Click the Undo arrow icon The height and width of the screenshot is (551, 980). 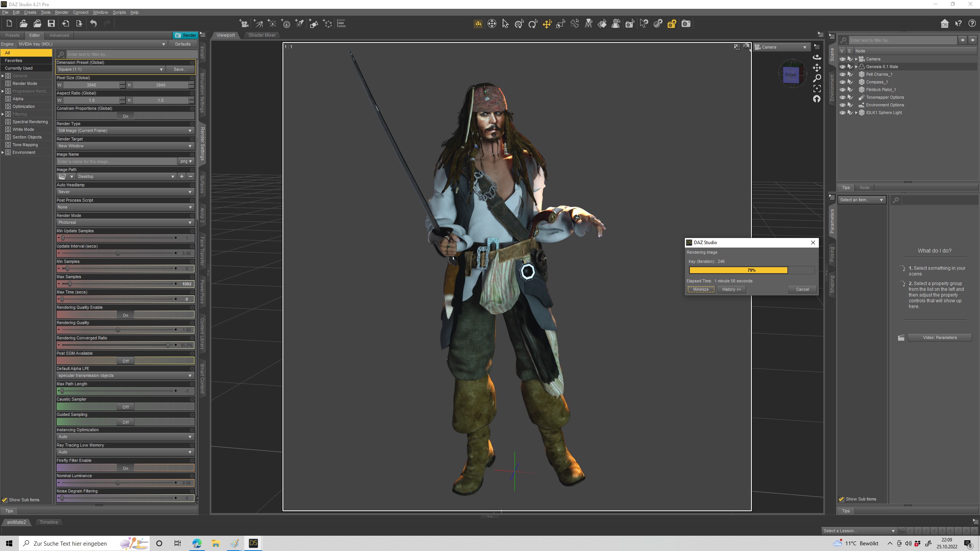(93, 24)
